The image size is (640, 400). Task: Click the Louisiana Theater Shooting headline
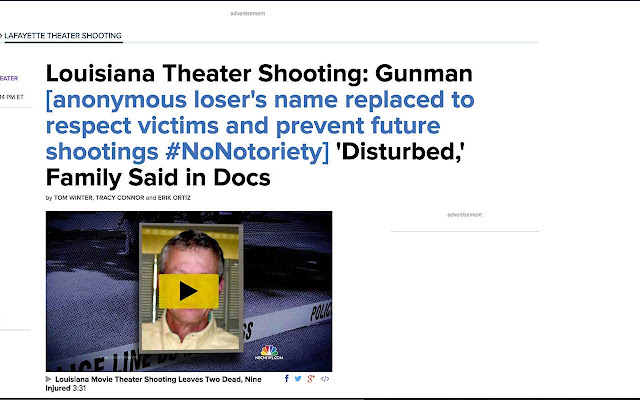pos(259,75)
